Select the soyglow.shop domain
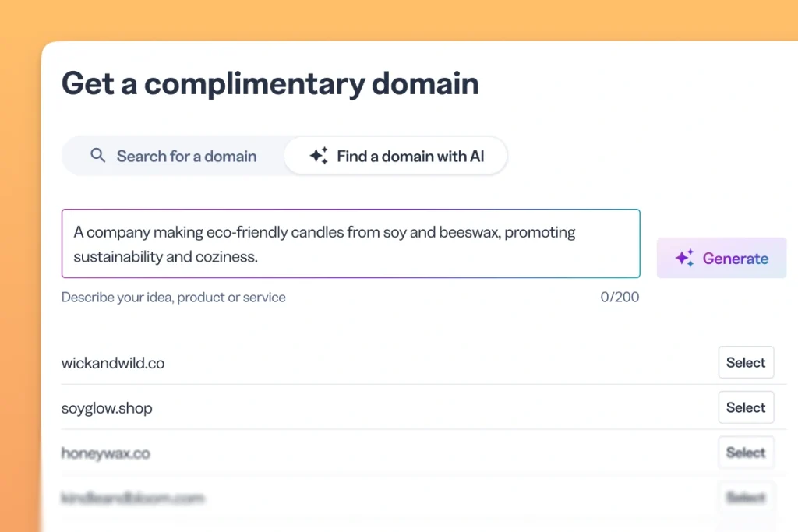 point(746,407)
